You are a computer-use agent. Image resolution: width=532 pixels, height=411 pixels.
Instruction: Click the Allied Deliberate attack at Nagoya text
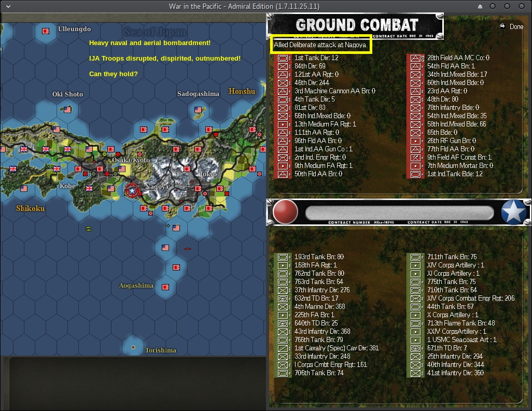[x=320, y=45]
